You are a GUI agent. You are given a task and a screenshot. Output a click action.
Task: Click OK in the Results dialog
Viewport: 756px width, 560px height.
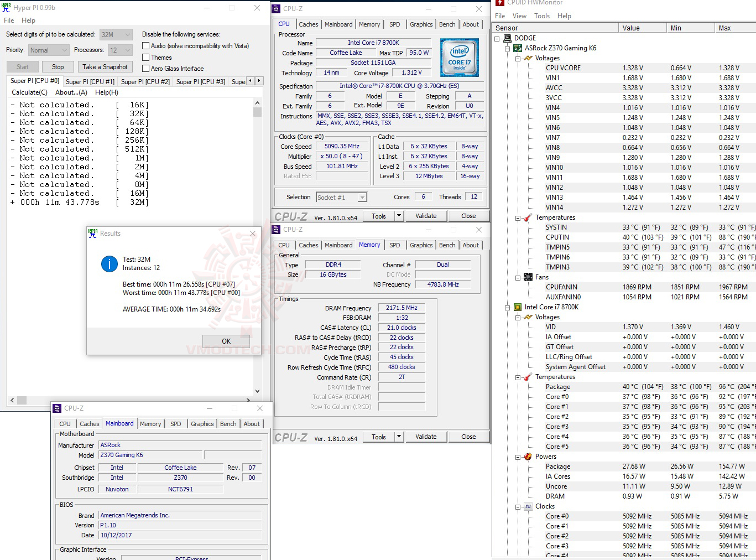click(x=226, y=341)
